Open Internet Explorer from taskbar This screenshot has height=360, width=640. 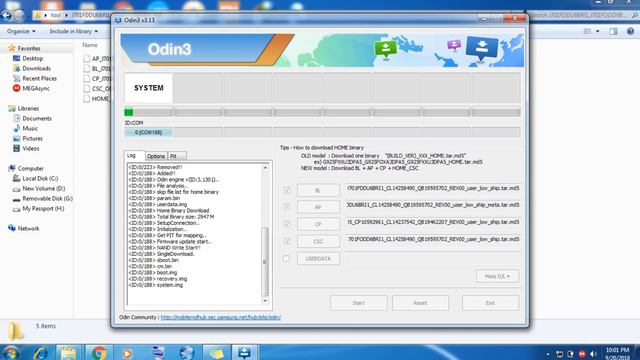pyautogui.click(x=40, y=353)
